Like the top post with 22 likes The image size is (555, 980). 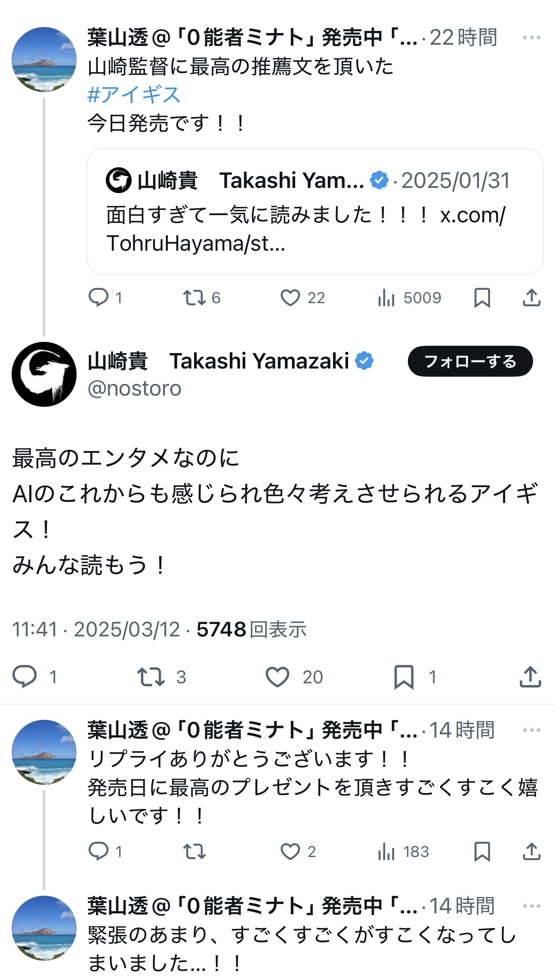point(290,298)
